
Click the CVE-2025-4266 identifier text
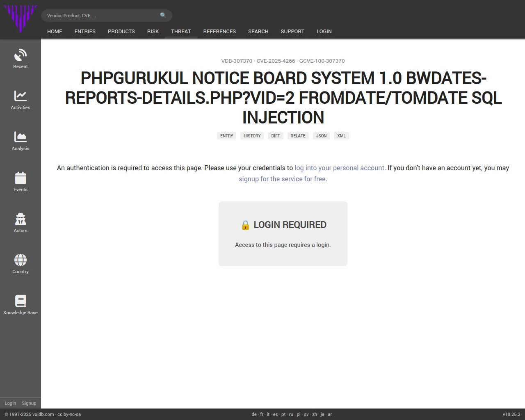(x=276, y=61)
